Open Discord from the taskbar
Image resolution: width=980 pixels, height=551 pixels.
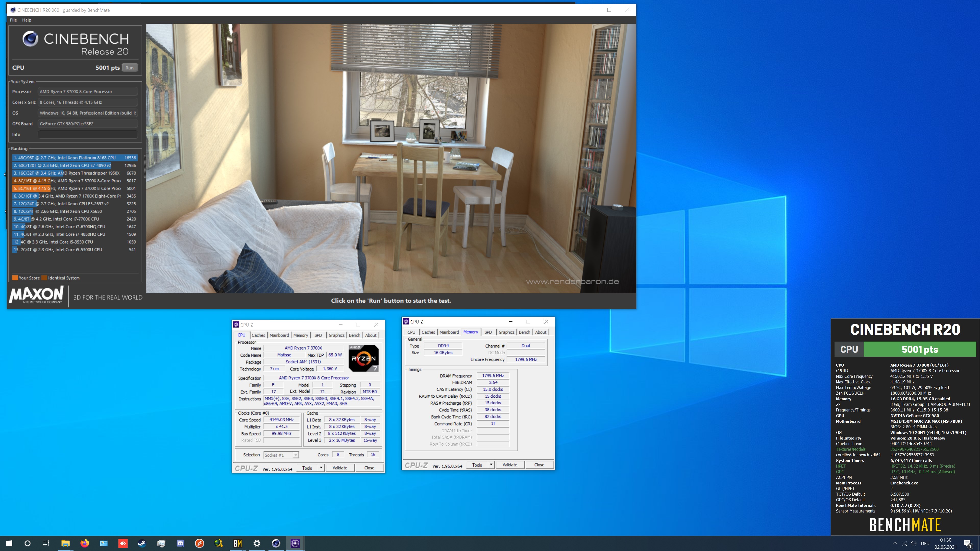point(180,543)
